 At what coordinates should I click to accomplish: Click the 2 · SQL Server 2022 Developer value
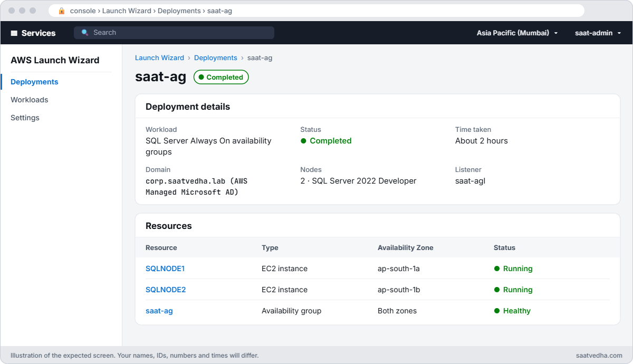[x=358, y=181]
